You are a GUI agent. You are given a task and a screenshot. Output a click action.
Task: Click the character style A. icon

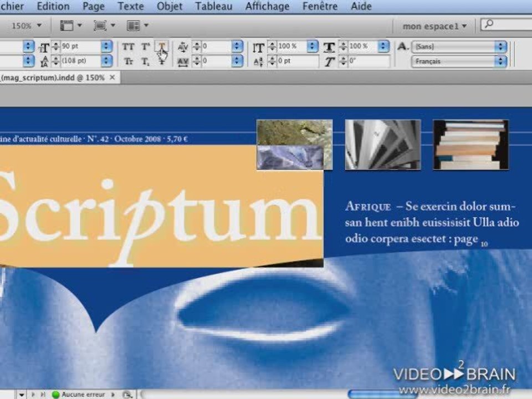coord(402,47)
